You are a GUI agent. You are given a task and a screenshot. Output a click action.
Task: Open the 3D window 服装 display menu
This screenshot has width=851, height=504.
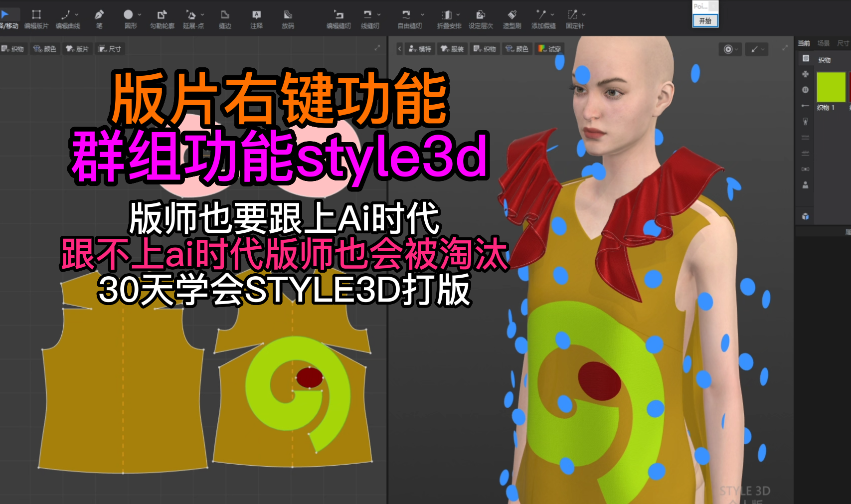pos(452,49)
